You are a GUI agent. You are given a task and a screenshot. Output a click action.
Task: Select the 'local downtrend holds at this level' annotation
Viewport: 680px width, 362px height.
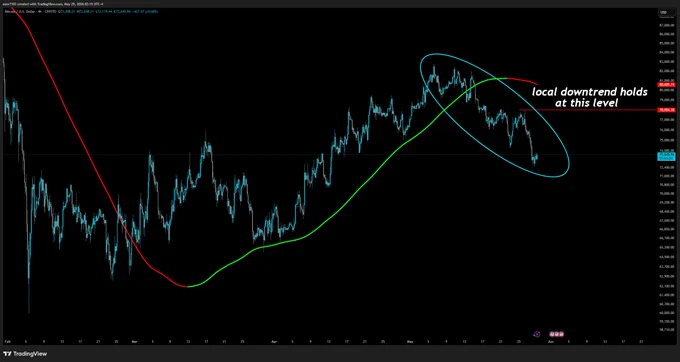click(590, 98)
